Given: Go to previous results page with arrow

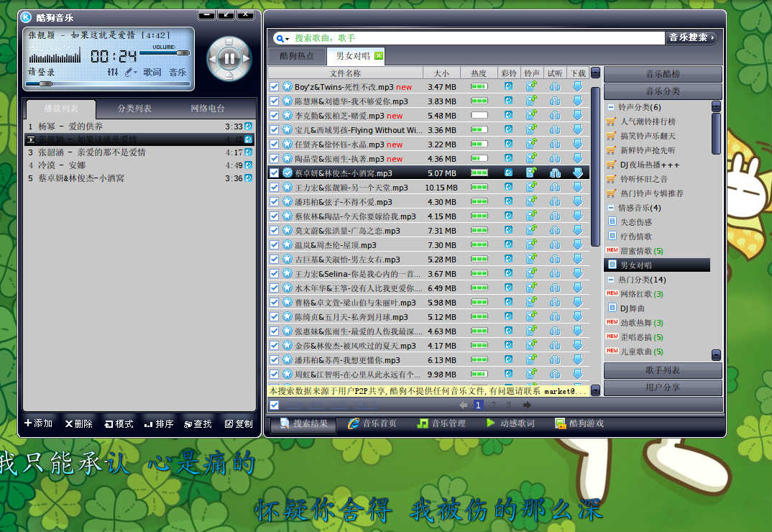Looking at the screenshot, I should (x=464, y=405).
